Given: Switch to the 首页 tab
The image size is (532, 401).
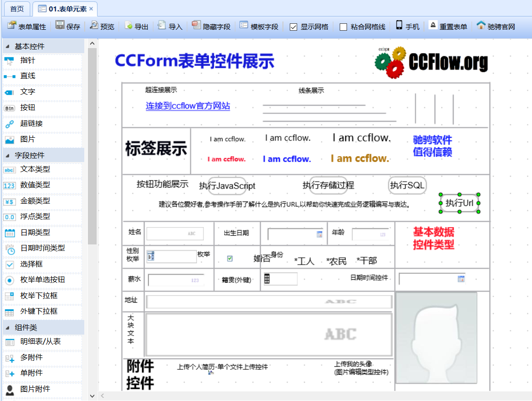Looking at the screenshot, I should 17,9.
